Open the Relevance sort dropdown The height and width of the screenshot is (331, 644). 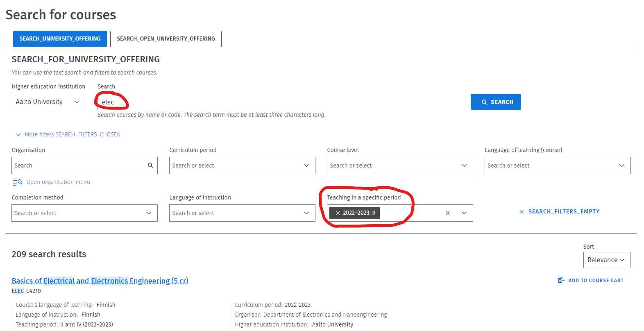point(606,260)
